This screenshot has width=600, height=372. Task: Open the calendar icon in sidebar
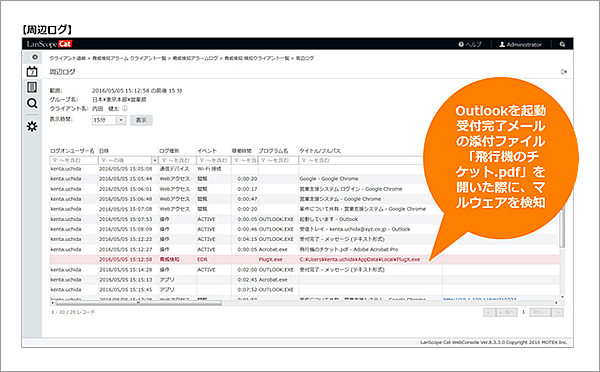(x=32, y=72)
